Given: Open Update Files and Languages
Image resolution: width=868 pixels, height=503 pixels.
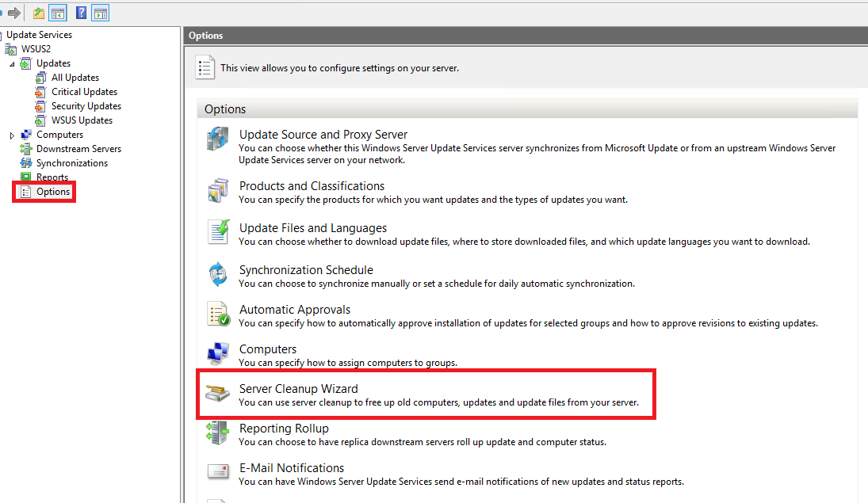Looking at the screenshot, I should [x=313, y=228].
